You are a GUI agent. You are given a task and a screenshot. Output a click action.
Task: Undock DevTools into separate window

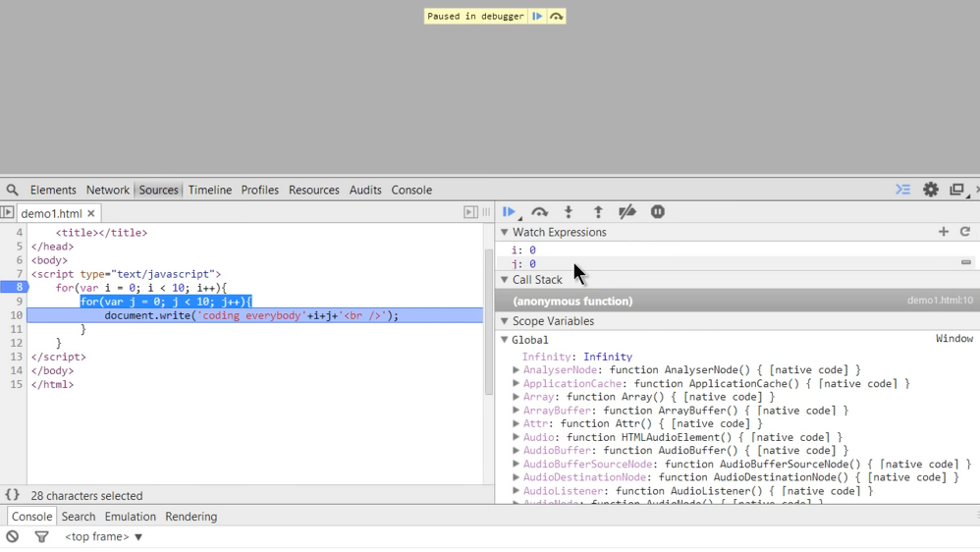(956, 190)
